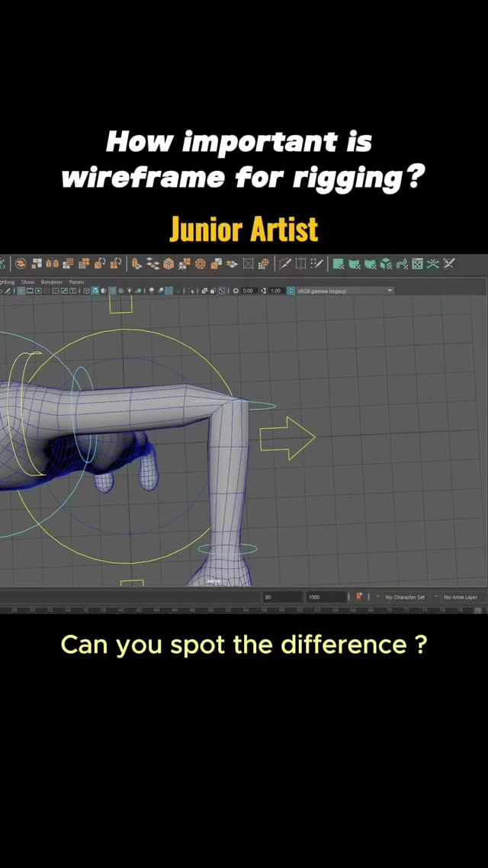This screenshot has height=868, width=488.
Task: Click the square wireframe box shelf icon
Action: (x=249, y=263)
